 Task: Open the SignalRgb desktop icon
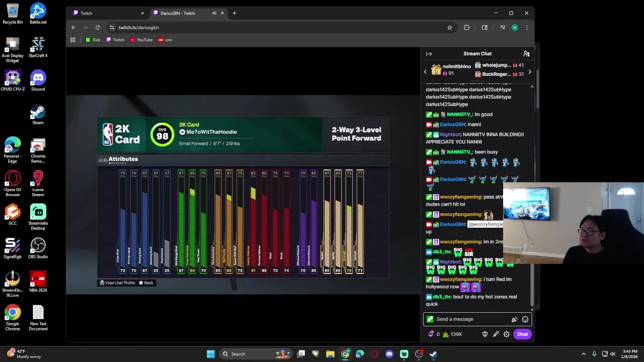[13, 248]
